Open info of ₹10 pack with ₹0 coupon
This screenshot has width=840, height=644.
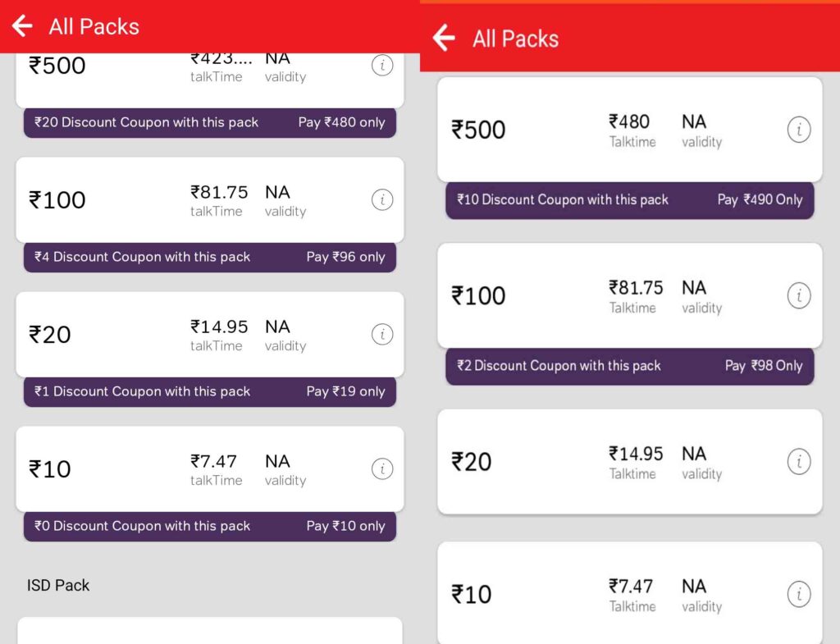pyautogui.click(x=382, y=468)
